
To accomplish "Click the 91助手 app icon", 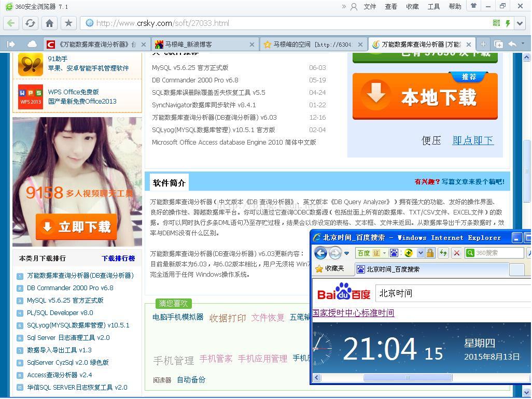I will click(30, 64).
